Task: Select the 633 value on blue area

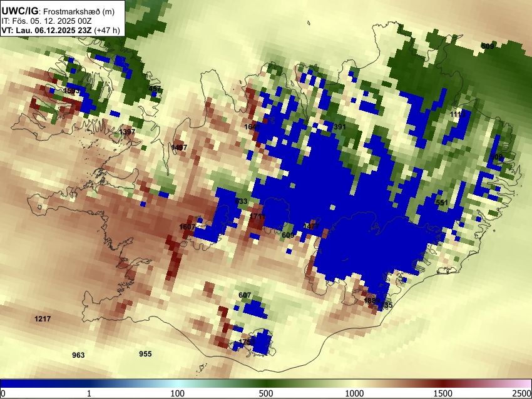Action: coord(241,201)
